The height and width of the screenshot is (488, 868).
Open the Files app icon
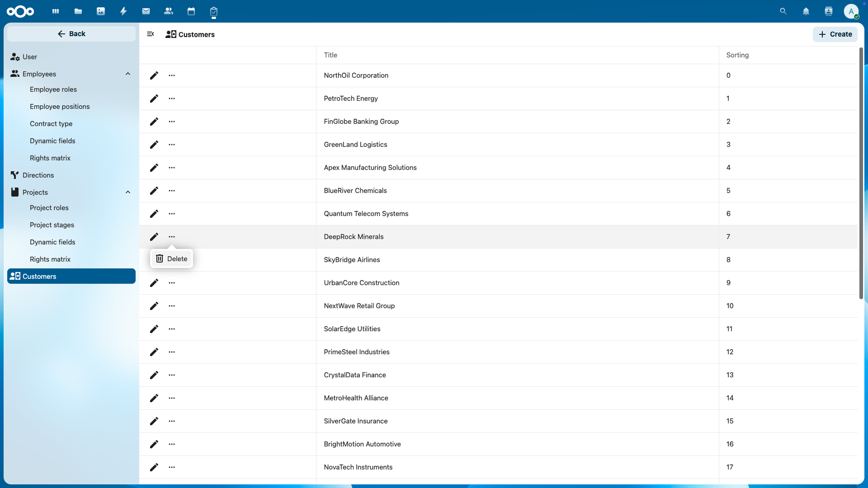coord(78,11)
